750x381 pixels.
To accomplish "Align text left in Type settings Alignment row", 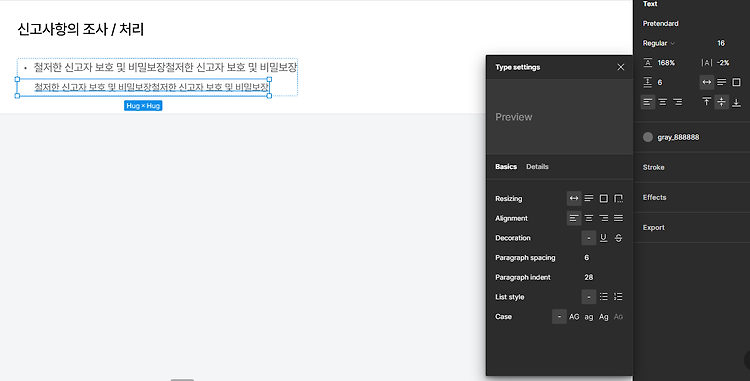I will point(574,218).
